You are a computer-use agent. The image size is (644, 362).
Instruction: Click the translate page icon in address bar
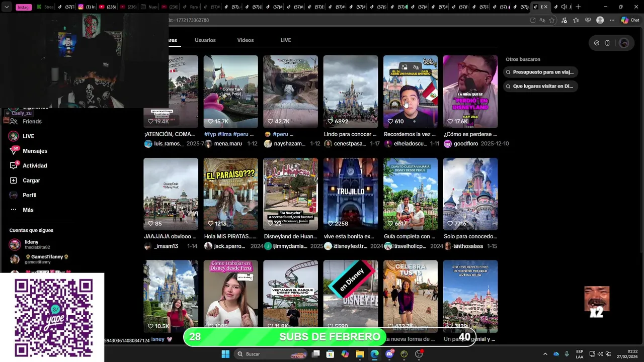pyautogui.click(x=542, y=20)
